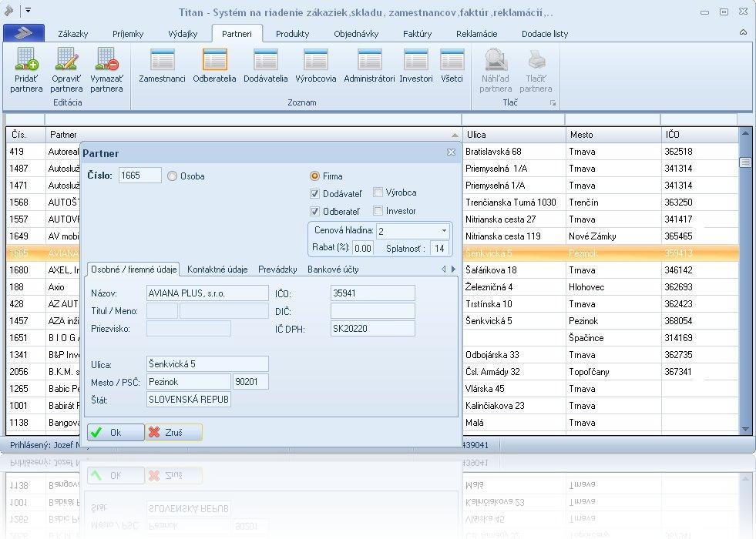Click the Názov input field
The height and width of the screenshot is (539, 756).
[207, 293]
